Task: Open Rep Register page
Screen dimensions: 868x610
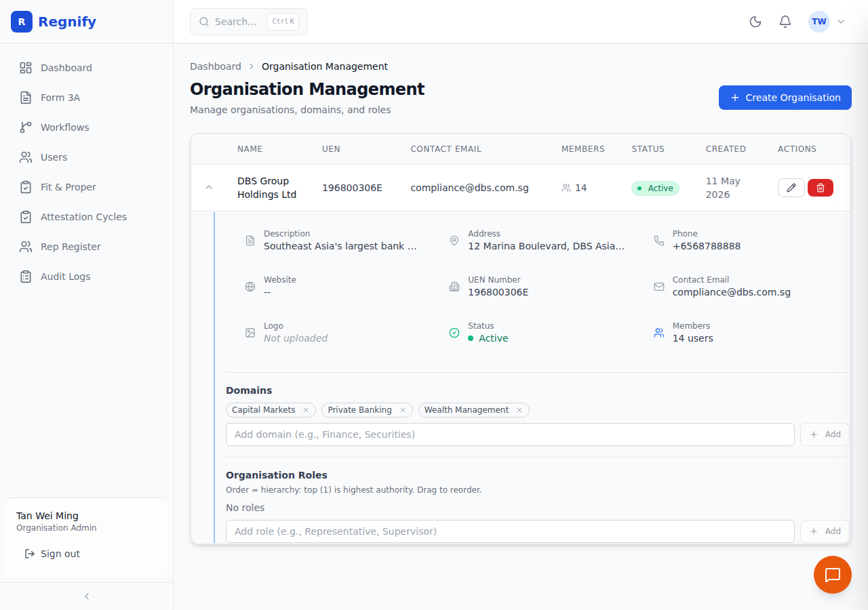Action: point(87,247)
